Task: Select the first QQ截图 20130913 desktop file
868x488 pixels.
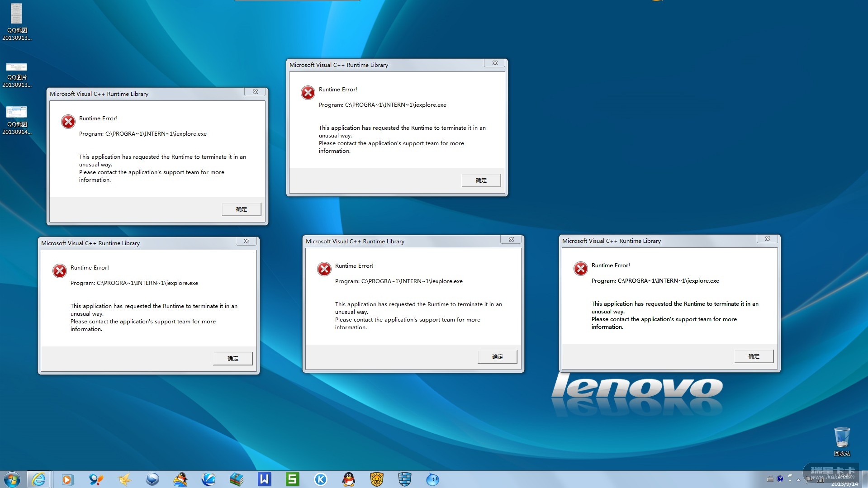Action: 17,22
